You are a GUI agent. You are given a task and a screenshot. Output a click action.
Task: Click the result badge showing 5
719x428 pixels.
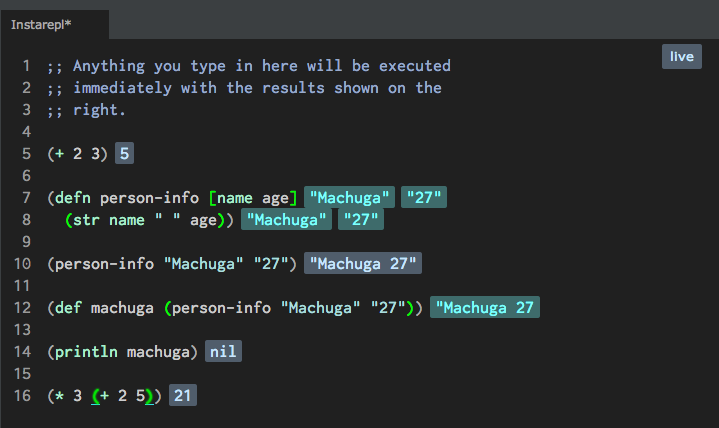[125, 154]
